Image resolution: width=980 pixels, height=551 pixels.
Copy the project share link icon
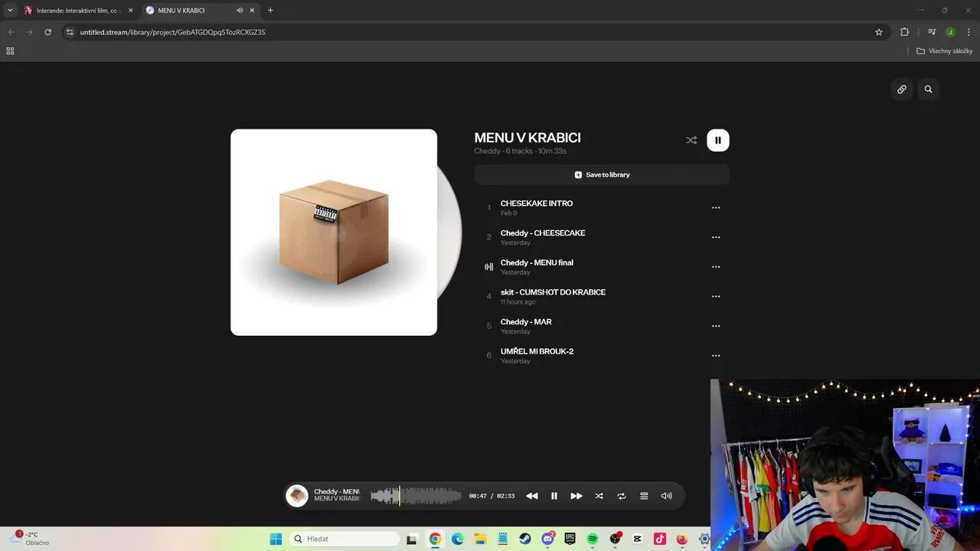902,90
